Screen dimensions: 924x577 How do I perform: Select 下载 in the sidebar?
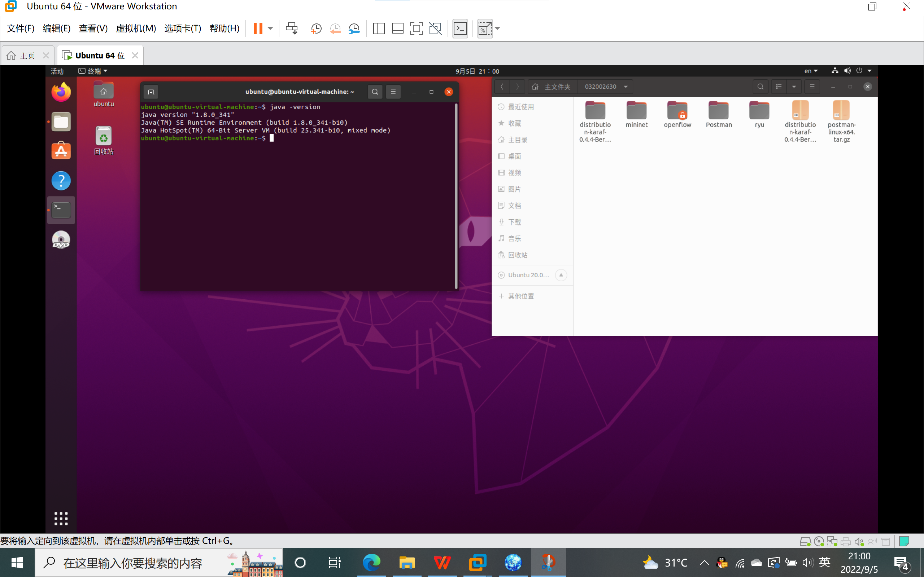point(514,222)
